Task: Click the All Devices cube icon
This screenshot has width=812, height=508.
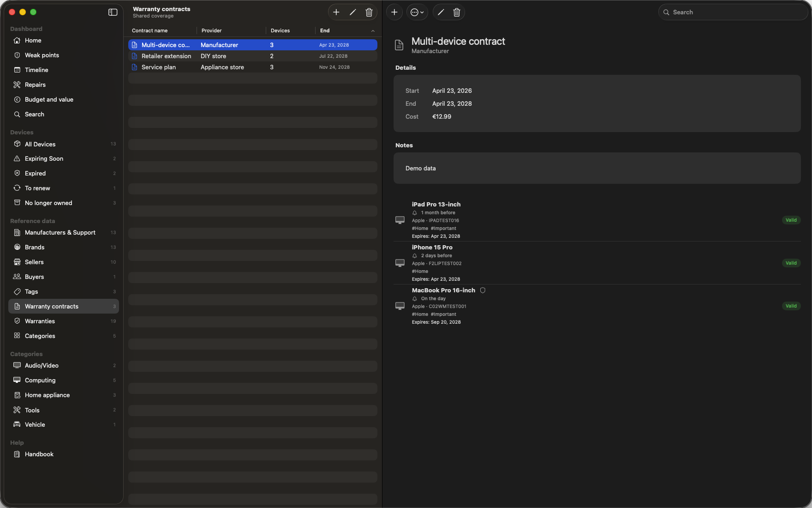Action: pos(17,144)
